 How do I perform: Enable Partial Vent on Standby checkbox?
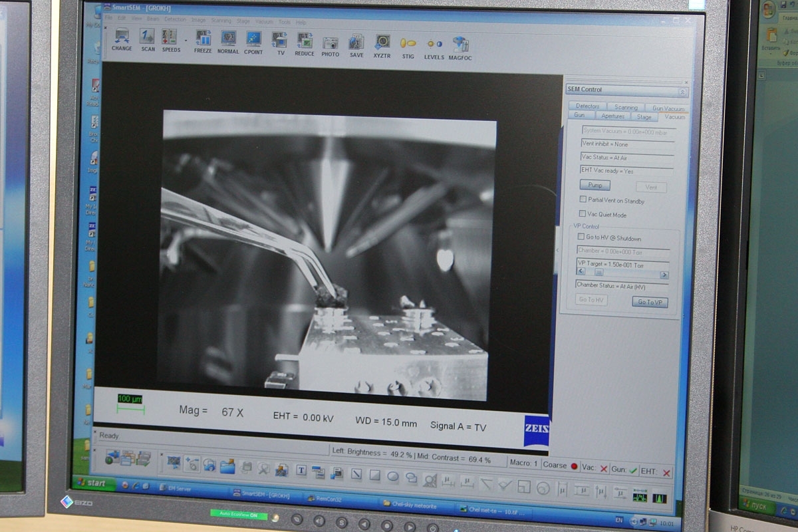click(583, 199)
